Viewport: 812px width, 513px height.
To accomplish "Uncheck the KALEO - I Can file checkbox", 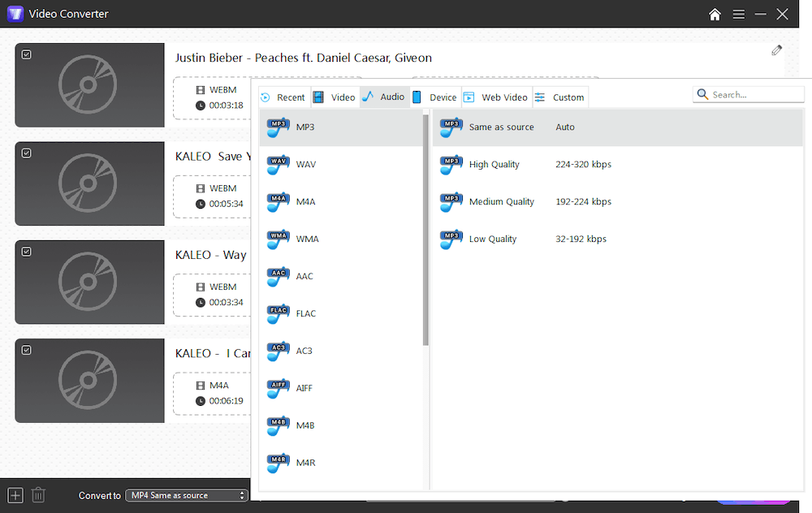I will (x=27, y=350).
